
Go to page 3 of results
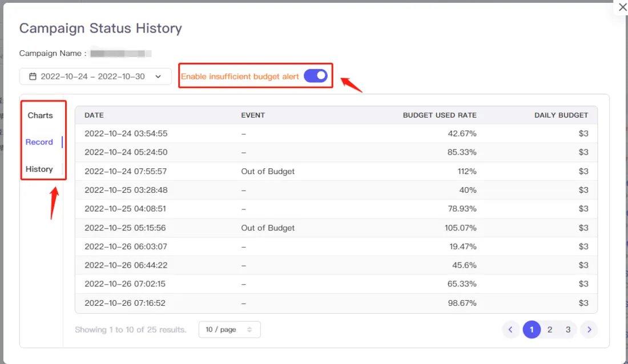coord(568,329)
